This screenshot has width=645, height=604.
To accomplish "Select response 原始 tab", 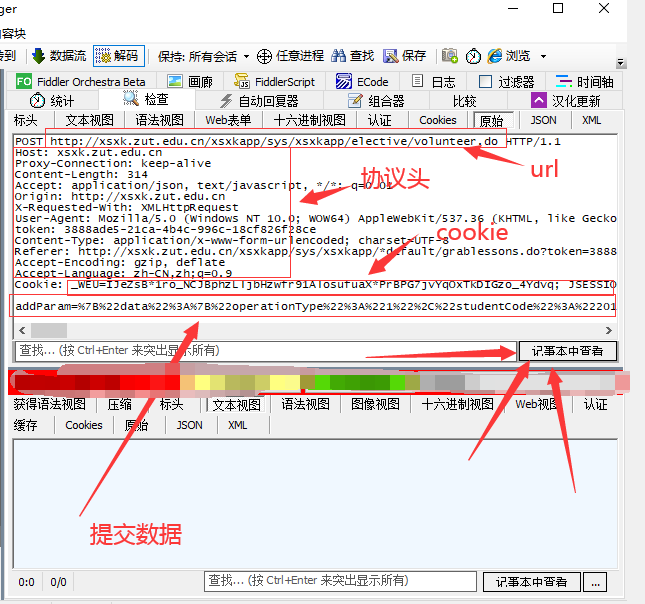I will 137,425.
